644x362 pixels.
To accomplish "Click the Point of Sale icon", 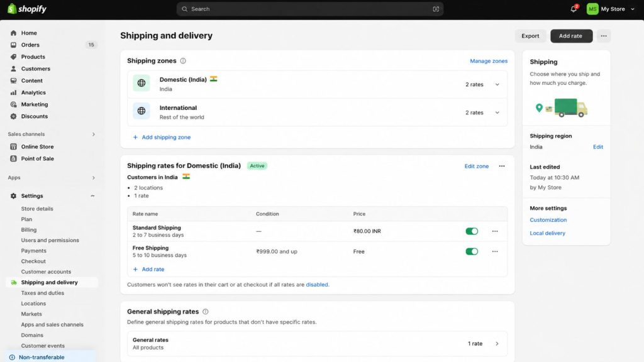I will click(x=14, y=158).
